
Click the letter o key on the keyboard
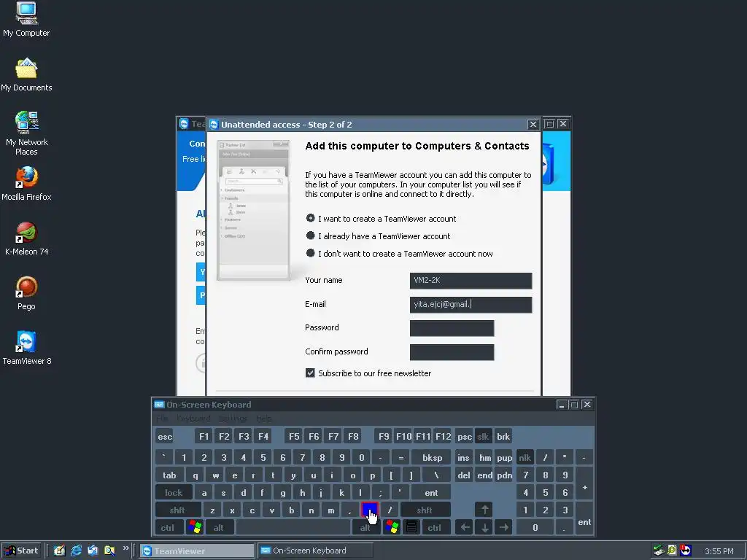(352, 475)
